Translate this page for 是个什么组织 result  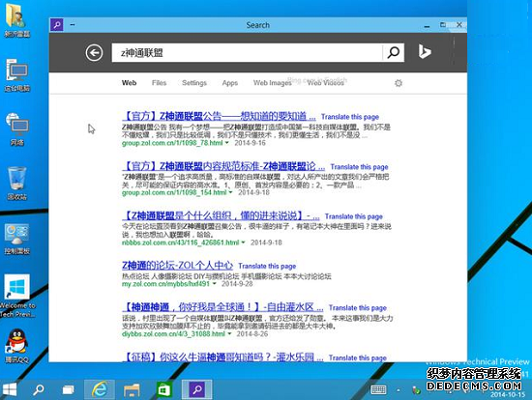click(x=353, y=216)
